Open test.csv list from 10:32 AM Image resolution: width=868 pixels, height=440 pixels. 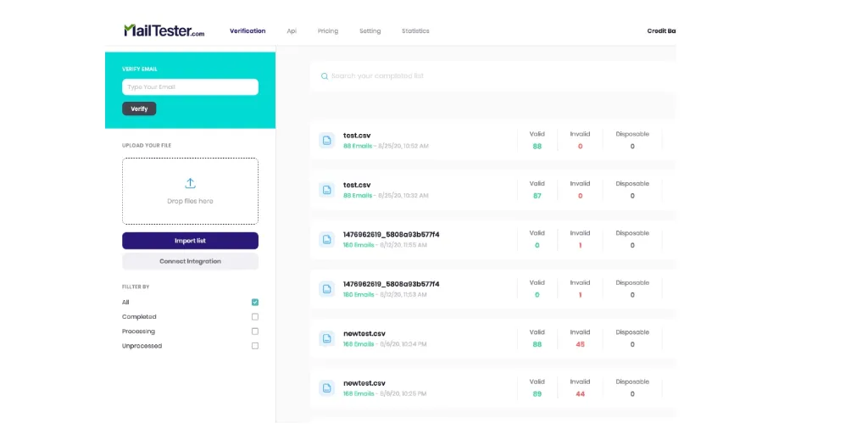click(x=357, y=185)
